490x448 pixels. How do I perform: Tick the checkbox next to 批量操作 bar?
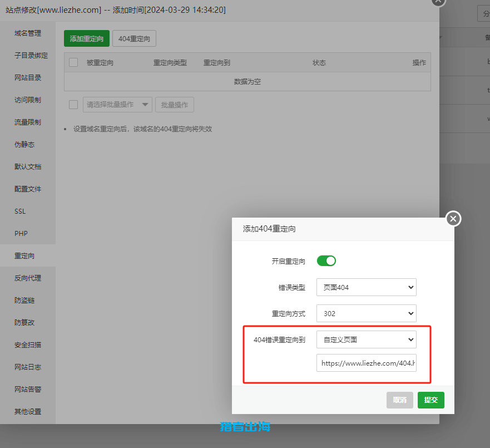point(73,104)
